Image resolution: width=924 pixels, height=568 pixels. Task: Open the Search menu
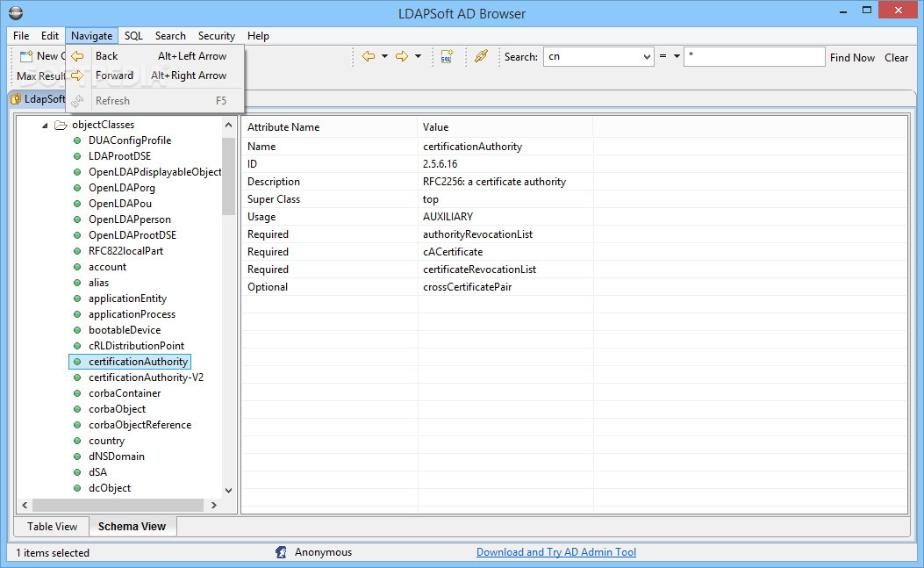(x=170, y=36)
